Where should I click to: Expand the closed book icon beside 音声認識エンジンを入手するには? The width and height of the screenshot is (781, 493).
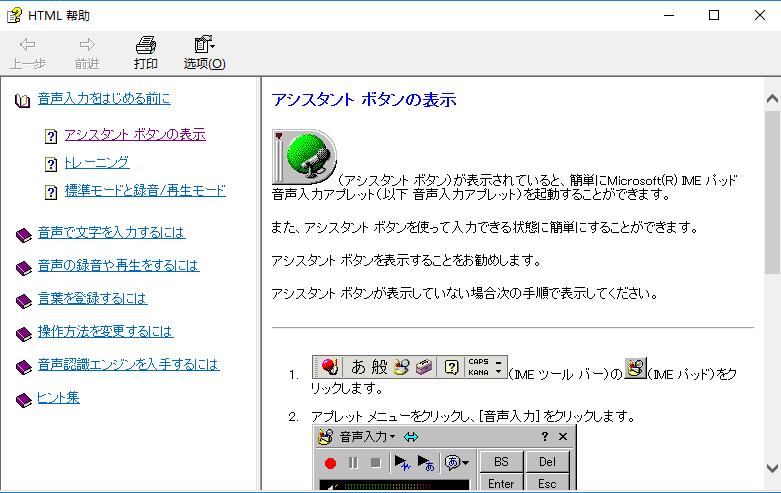pyautogui.click(x=23, y=367)
